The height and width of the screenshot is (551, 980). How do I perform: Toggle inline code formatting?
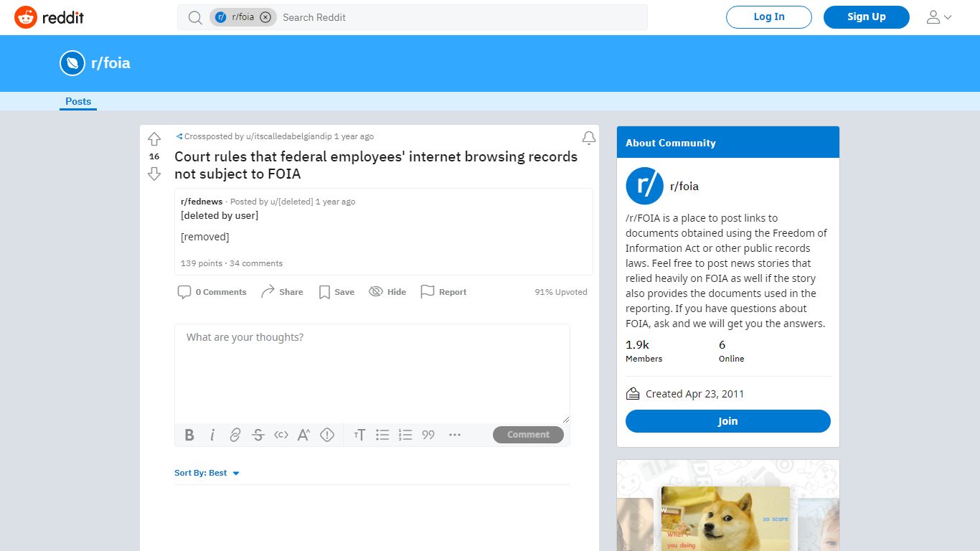tap(281, 435)
